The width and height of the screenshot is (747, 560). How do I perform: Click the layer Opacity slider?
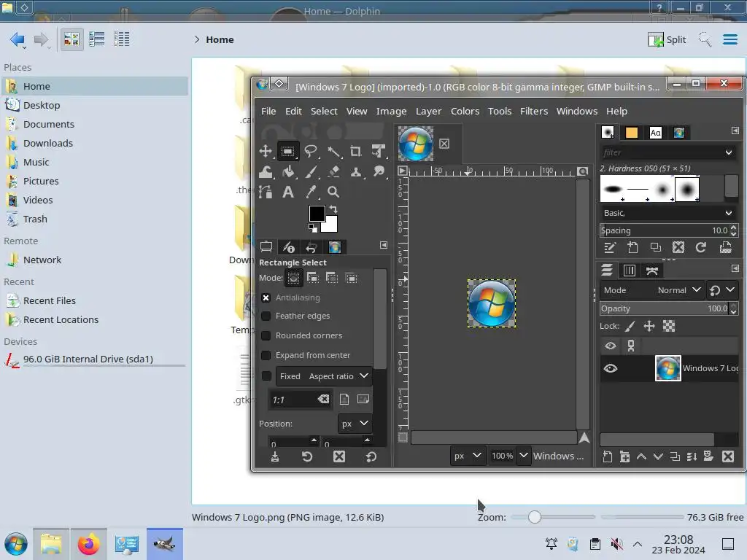pos(665,308)
